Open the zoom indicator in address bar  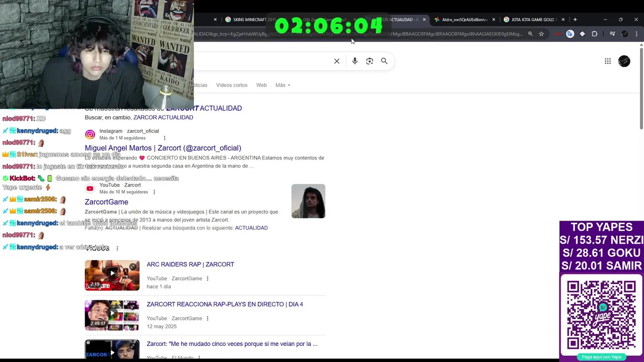(530, 34)
